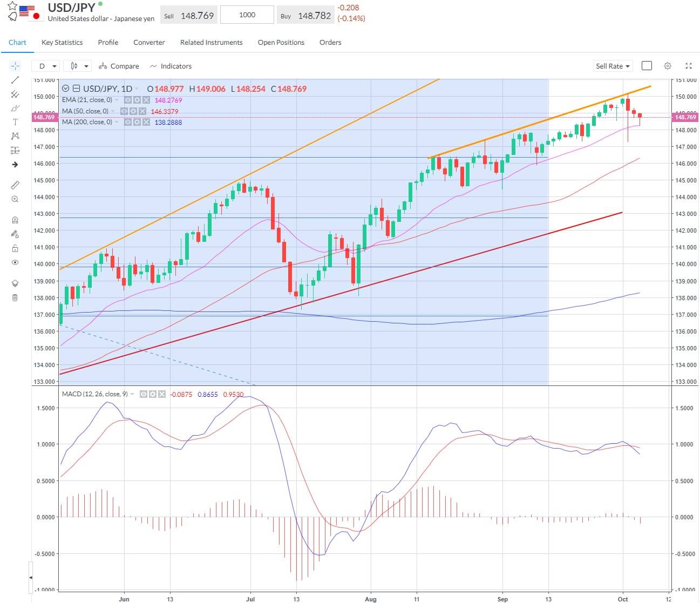The image size is (700, 603).
Task: Open the Indicators button
Action: click(171, 66)
